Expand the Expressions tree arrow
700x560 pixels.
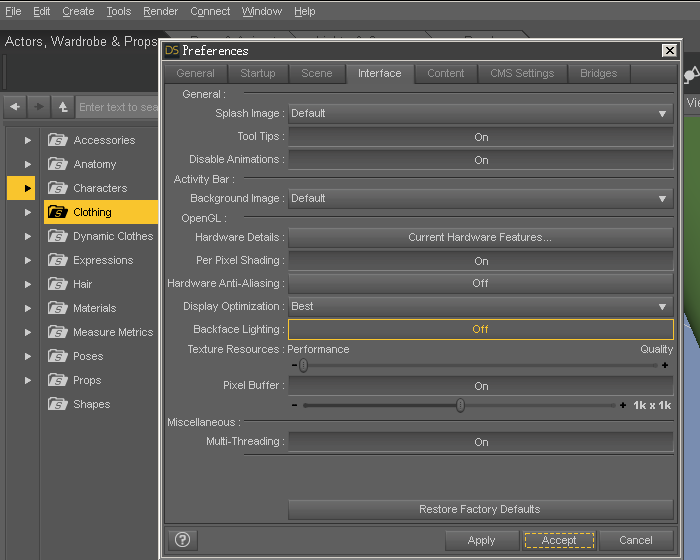coord(28,260)
